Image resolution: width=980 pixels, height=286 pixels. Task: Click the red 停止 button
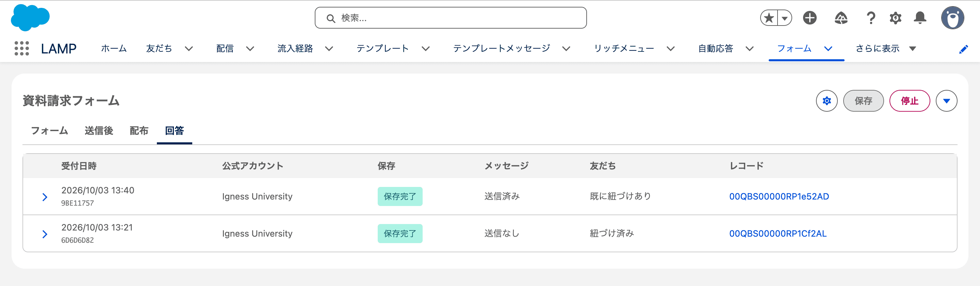[x=910, y=101]
